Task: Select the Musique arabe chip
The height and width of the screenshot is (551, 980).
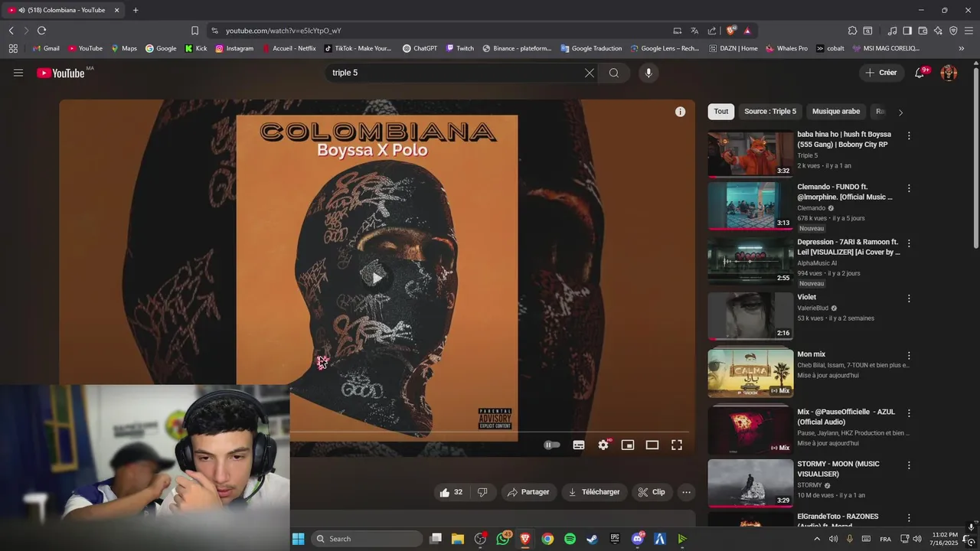Action: click(836, 112)
